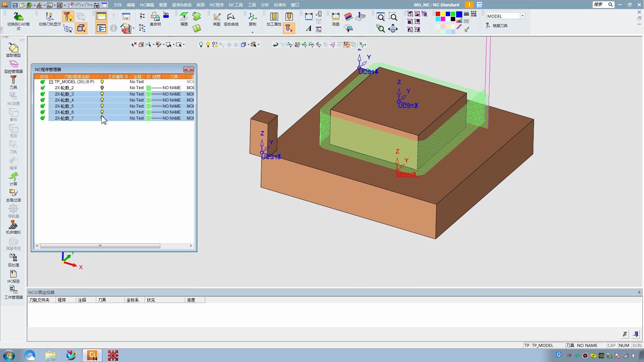Pick the red color swatch
Viewport: 644px width, 362px height.
[x=438, y=14]
